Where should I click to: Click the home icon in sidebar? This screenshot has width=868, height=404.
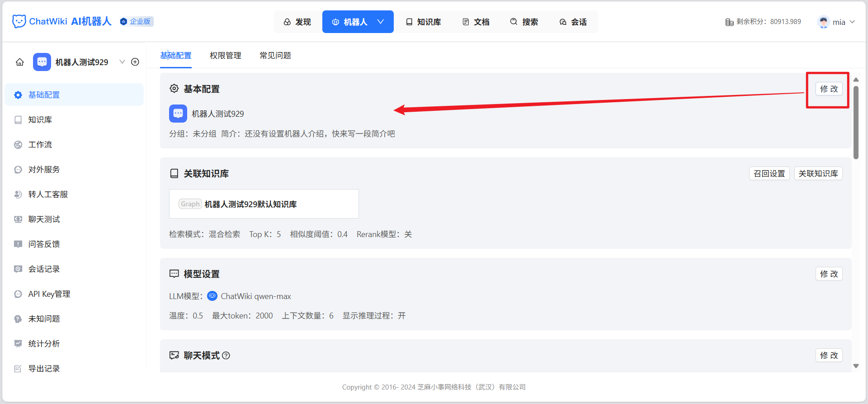20,62
